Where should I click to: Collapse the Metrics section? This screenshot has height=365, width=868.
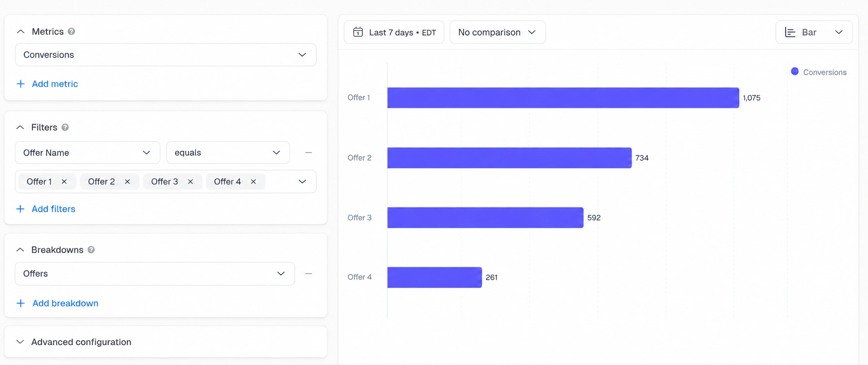click(21, 31)
